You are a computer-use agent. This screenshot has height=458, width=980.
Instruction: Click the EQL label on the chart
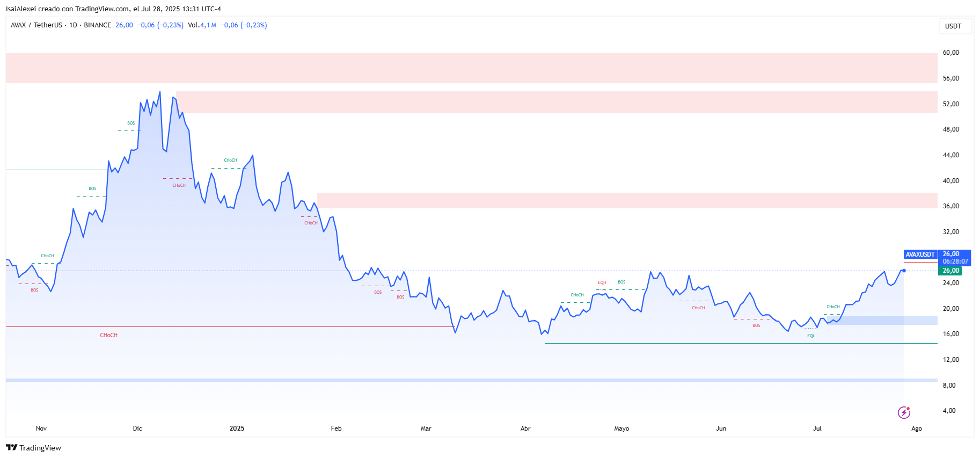click(811, 336)
